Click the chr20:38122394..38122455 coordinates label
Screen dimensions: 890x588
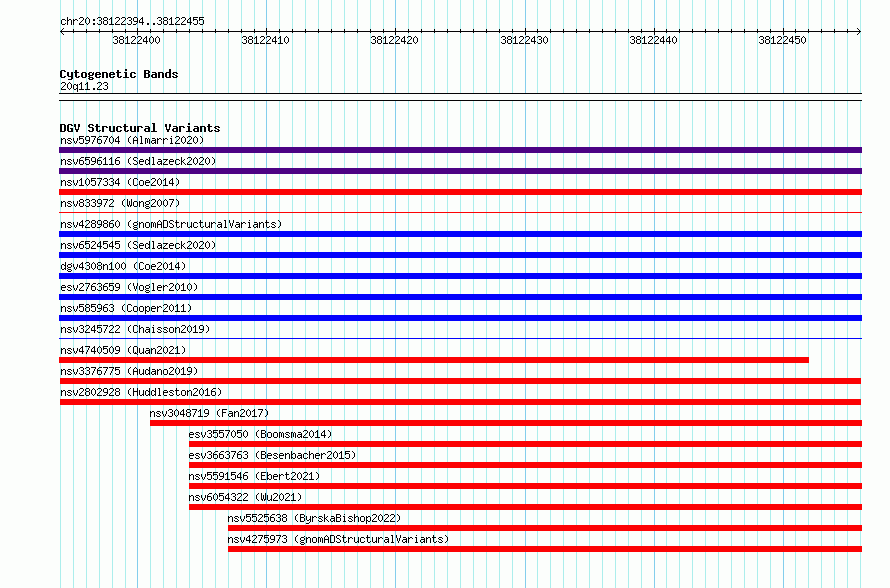[132, 22]
